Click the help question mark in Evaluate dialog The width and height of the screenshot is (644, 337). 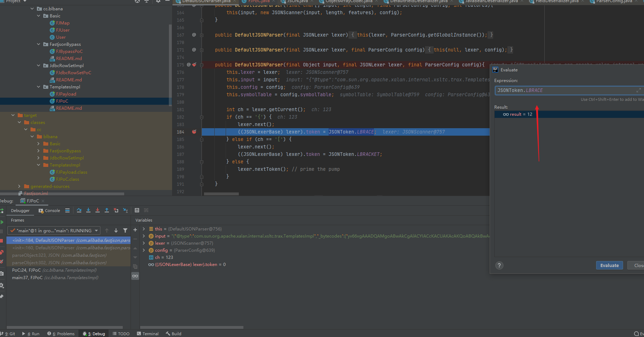click(x=499, y=265)
